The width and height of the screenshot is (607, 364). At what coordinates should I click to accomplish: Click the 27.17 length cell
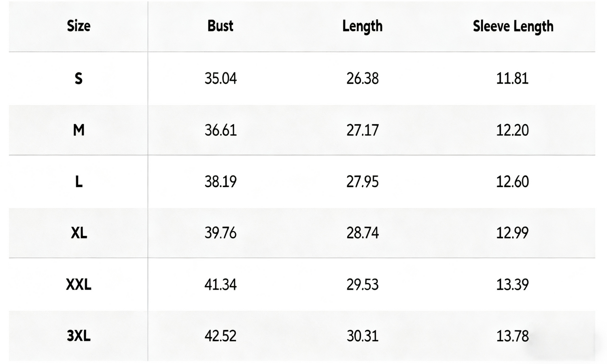pos(362,130)
